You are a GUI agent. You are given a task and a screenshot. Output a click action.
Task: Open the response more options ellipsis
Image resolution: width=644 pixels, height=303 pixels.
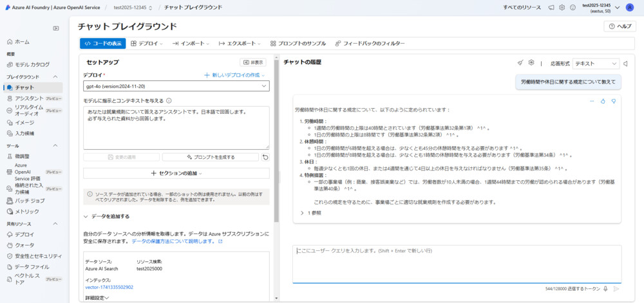pyautogui.click(x=592, y=101)
